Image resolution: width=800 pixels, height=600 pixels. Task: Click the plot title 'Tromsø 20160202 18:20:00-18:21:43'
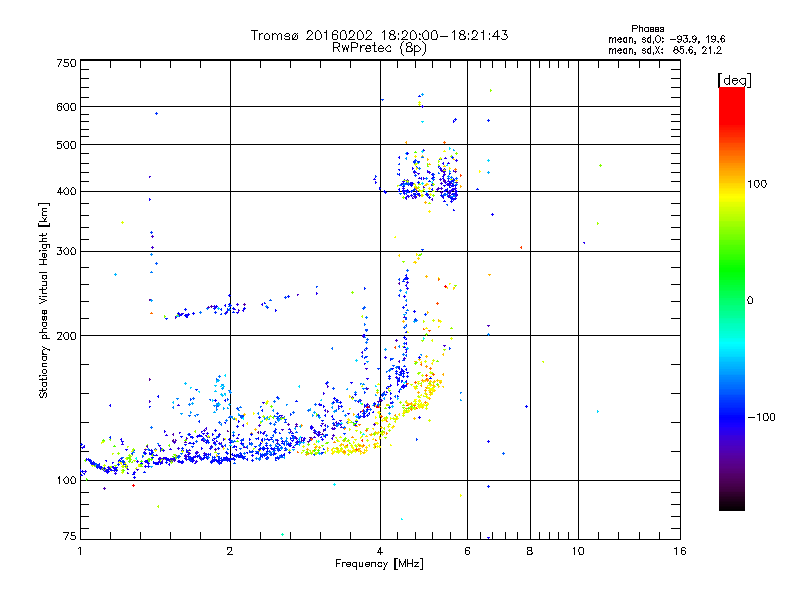tap(379, 35)
